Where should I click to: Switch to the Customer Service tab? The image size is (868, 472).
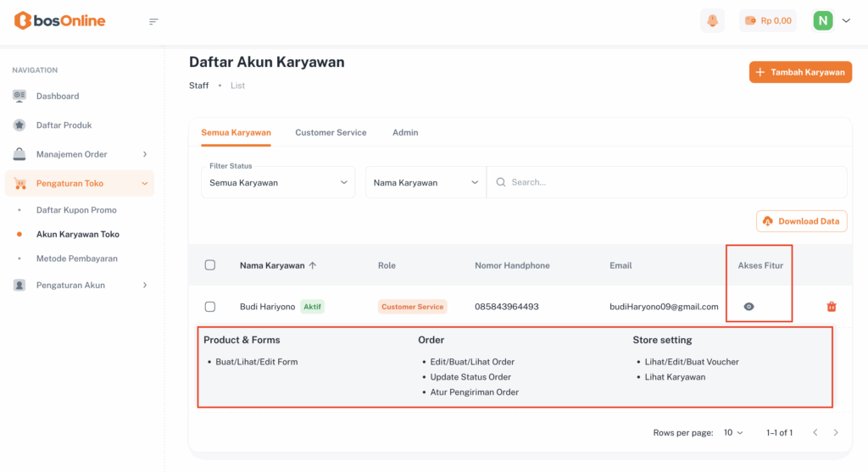pyautogui.click(x=331, y=132)
